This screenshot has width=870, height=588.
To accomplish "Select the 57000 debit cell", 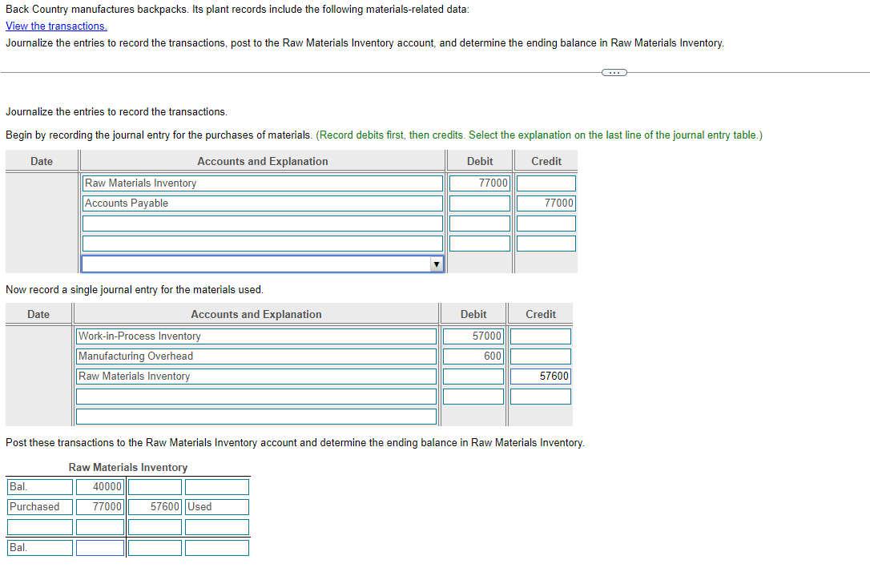I will [x=473, y=336].
